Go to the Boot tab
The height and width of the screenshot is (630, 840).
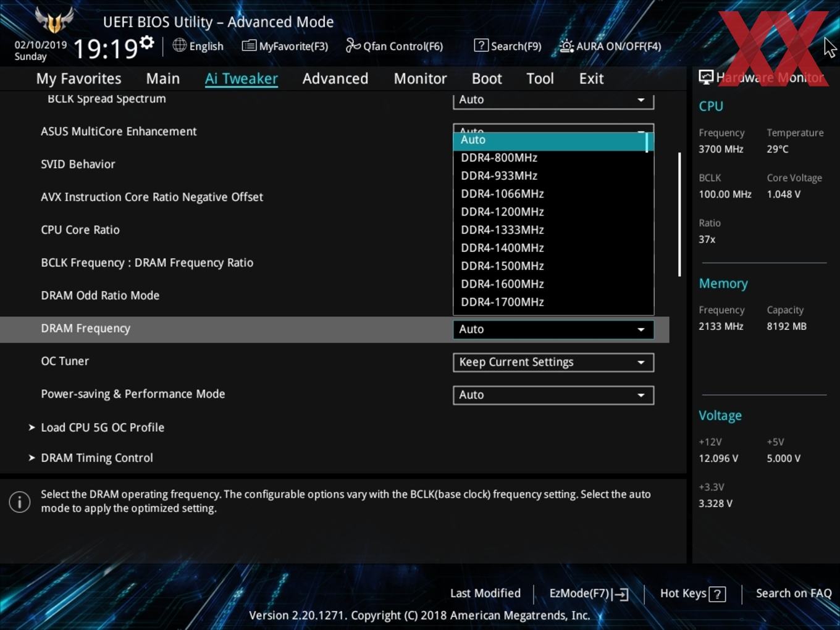coord(487,78)
